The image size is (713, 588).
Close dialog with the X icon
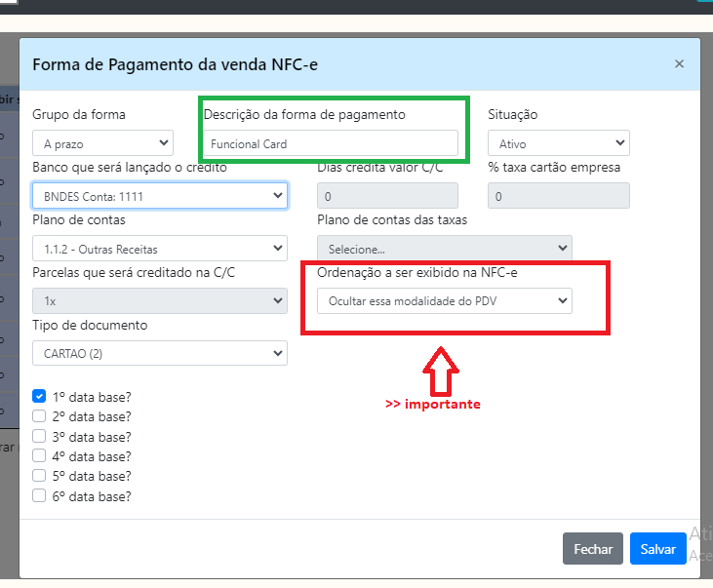point(679,64)
